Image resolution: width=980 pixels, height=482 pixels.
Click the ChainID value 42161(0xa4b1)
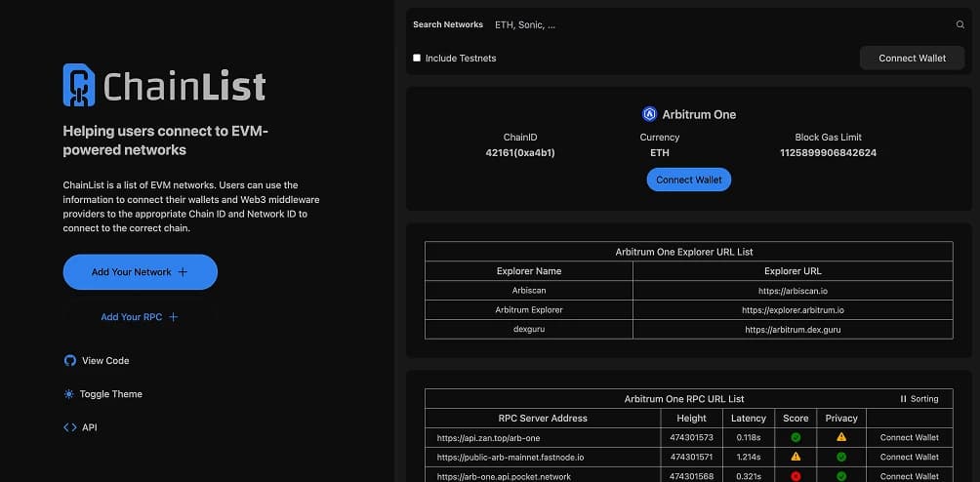[520, 152]
